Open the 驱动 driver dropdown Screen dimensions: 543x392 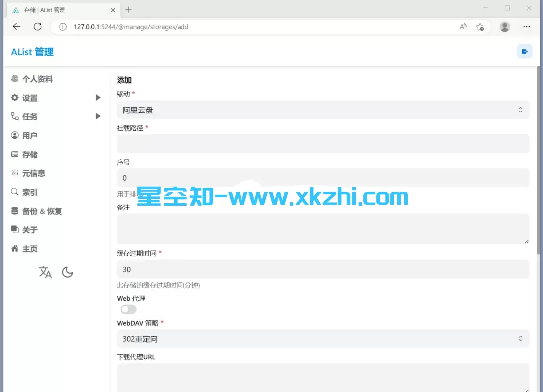(x=323, y=110)
